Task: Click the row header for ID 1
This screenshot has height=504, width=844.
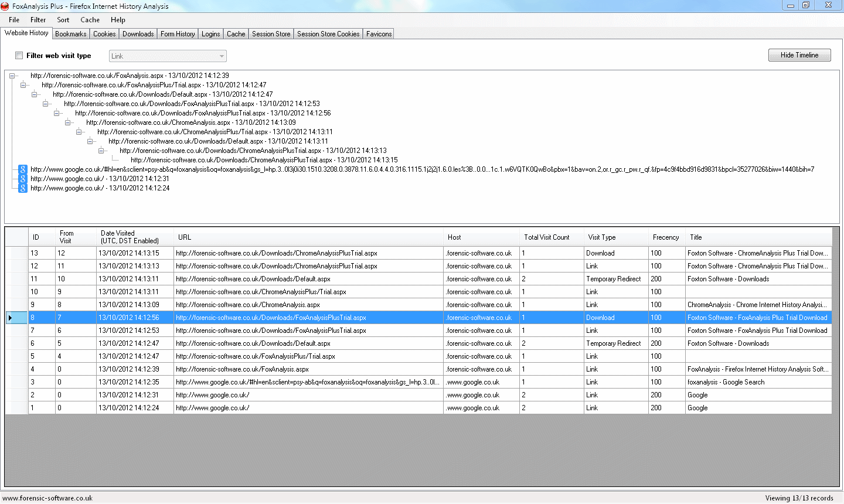Action: point(17,408)
